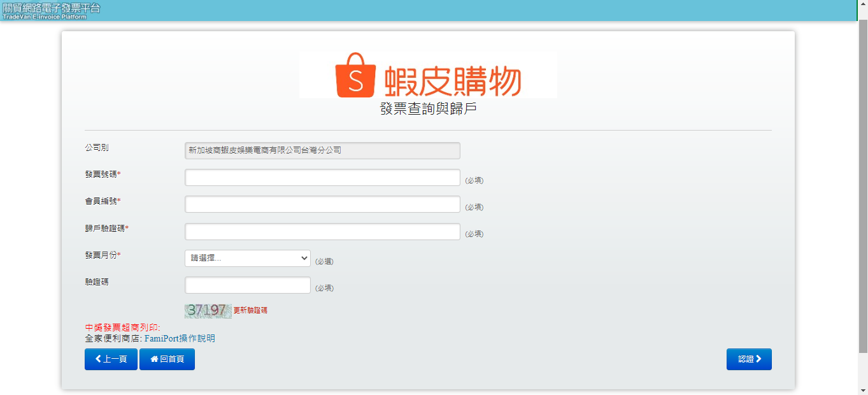This screenshot has height=395, width=868.
Task: Click the page scrollbar's up arrow
Action: click(x=863, y=5)
